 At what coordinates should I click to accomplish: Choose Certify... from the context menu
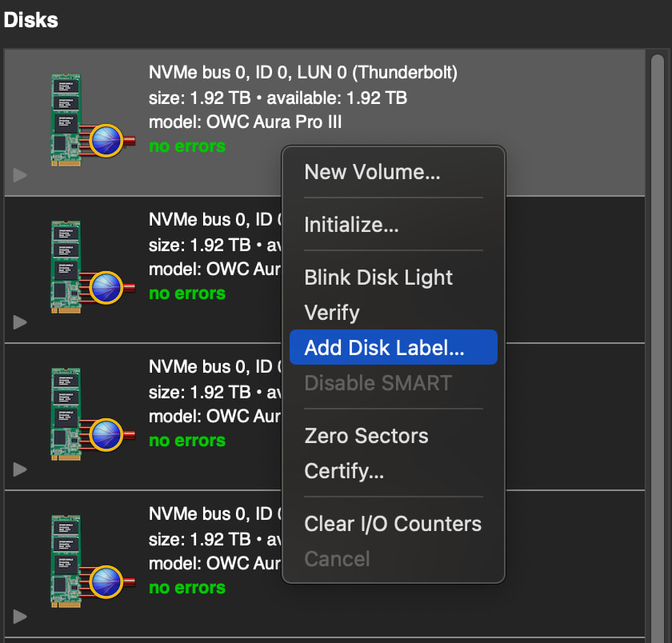[344, 471]
